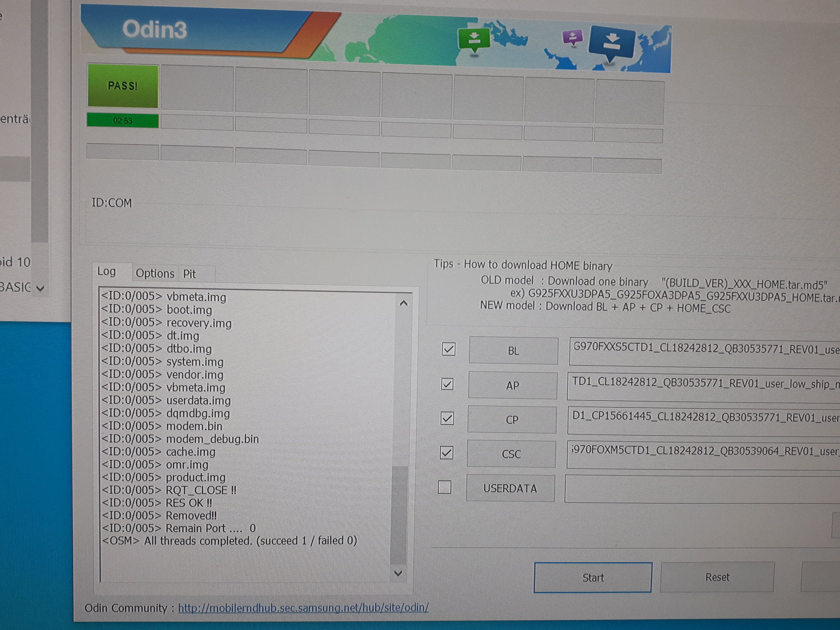
Task: Open the Odin Community samsung.net link
Action: coord(303,608)
